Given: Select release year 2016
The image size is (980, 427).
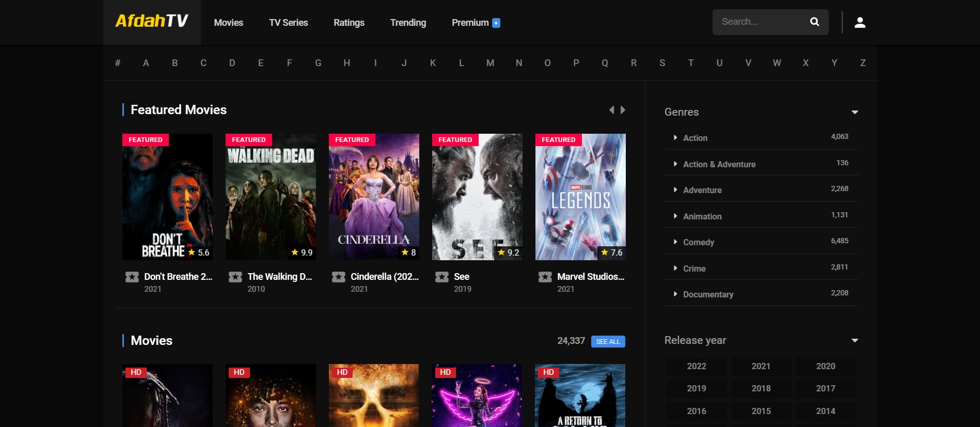Looking at the screenshot, I should (x=697, y=411).
